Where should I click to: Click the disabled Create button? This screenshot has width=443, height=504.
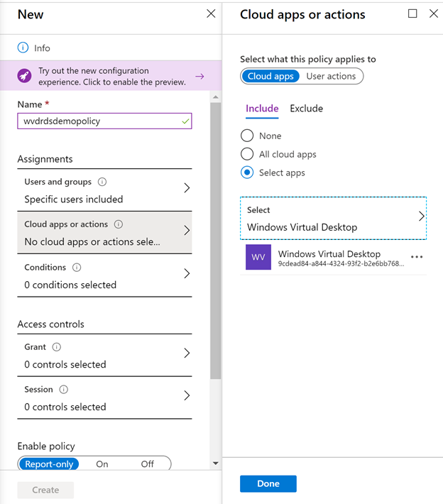[x=45, y=490]
